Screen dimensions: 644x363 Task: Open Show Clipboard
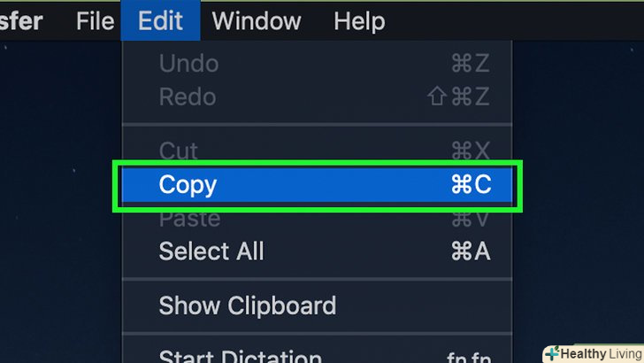[247, 305]
